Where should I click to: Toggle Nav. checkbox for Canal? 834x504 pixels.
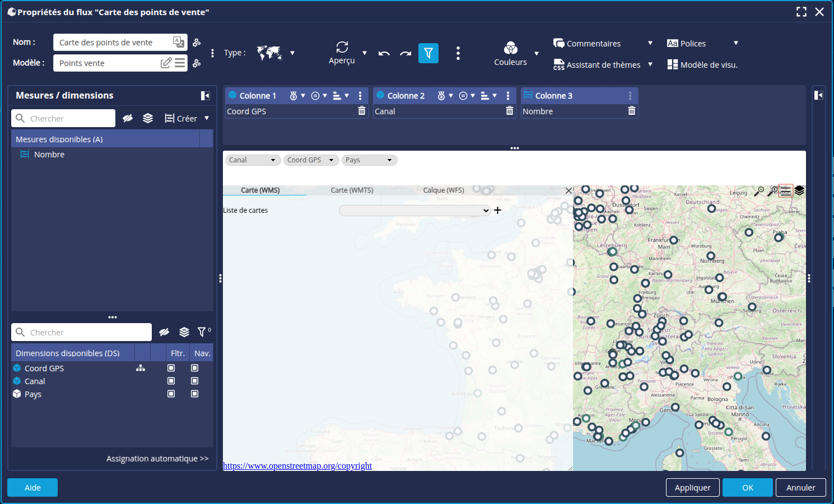click(x=195, y=381)
